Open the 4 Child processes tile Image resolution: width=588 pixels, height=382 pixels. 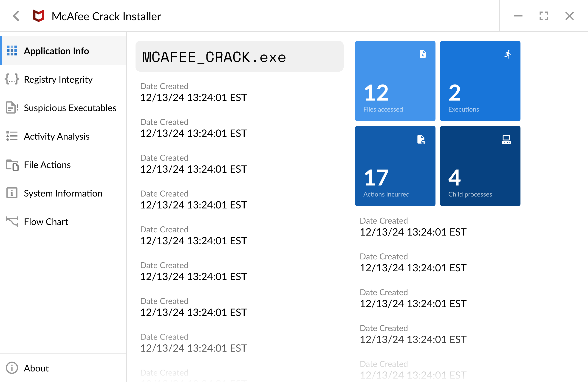480,166
